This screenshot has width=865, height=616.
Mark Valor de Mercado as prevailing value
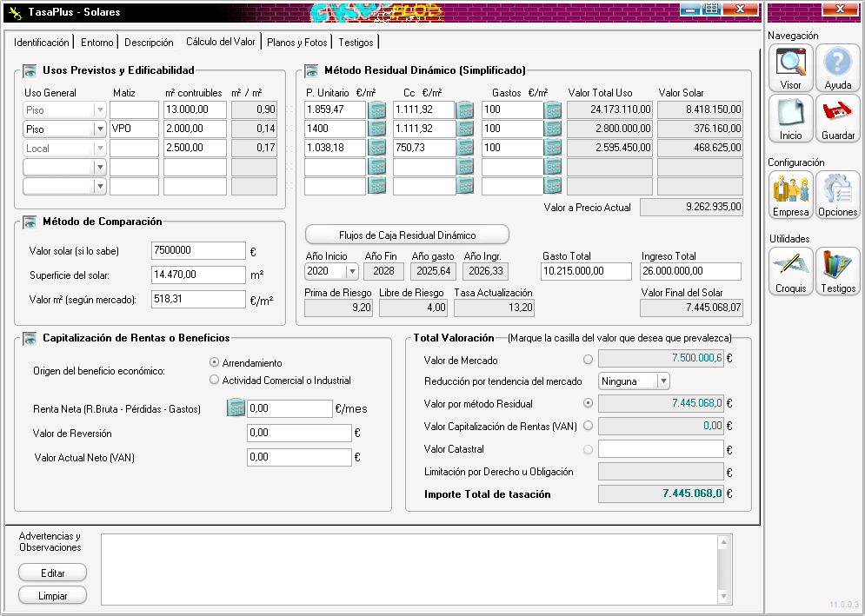click(589, 359)
